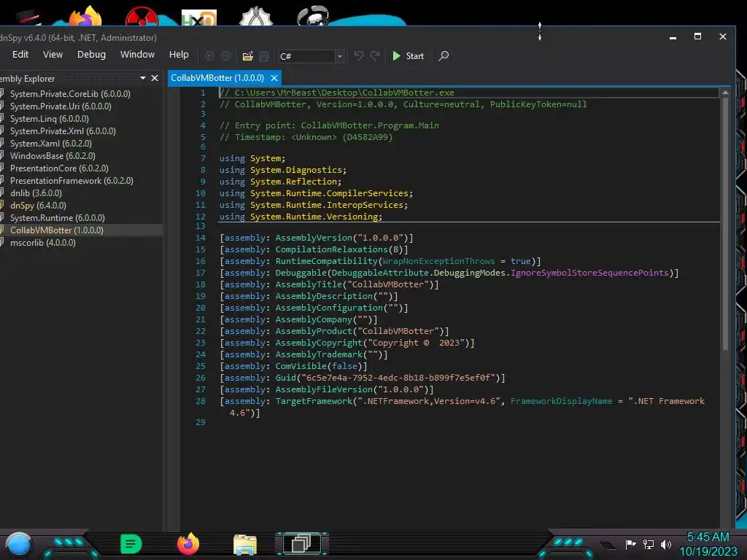
Task: Open the Start orb on the taskbar
Action: click(x=18, y=544)
